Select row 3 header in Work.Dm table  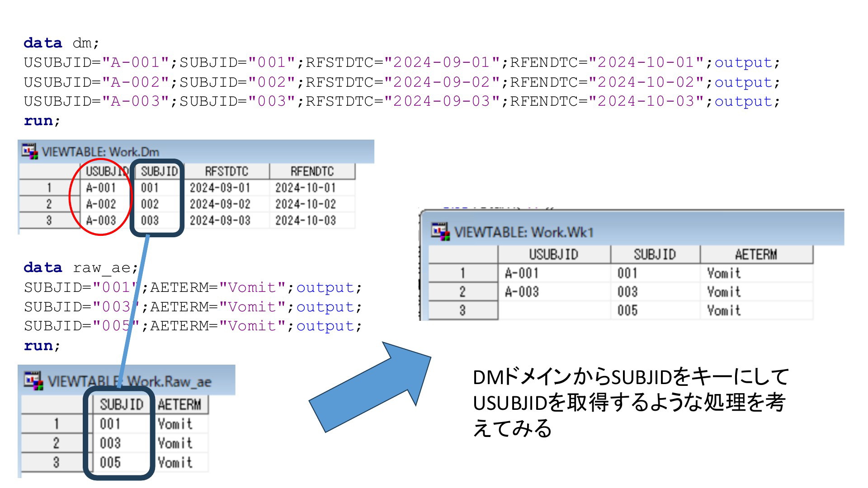[49, 220]
